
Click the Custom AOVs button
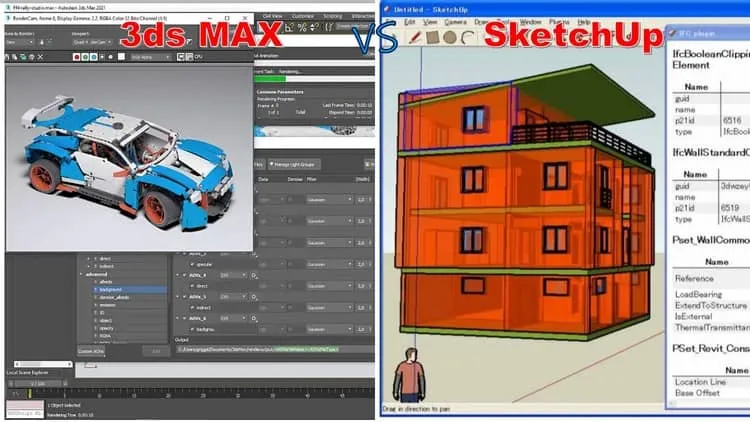[x=91, y=351]
